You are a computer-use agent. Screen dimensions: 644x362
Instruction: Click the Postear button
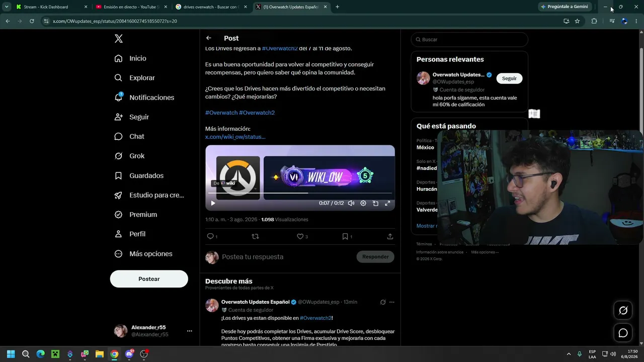[x=149, y=279]
